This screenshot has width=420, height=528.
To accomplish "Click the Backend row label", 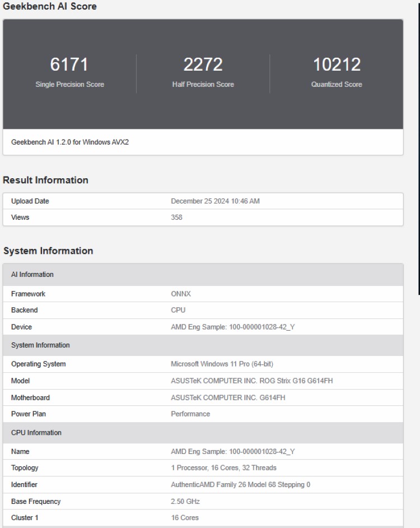I will (x=24, y=310).
